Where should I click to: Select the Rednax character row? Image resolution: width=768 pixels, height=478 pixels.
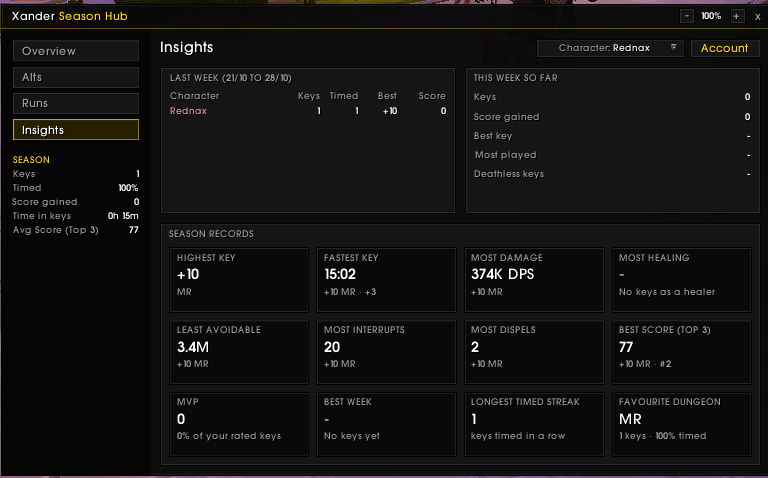pos(308,111)
